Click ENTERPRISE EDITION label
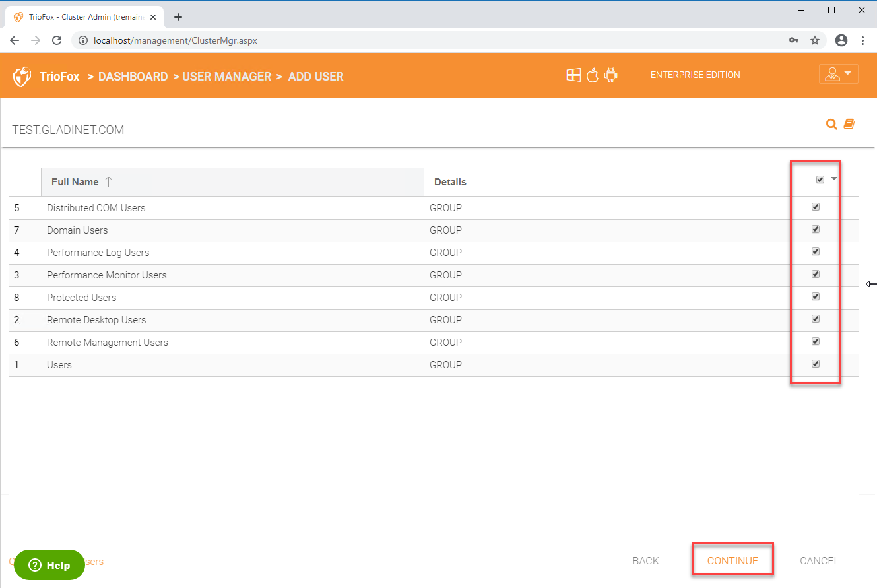Screen dimensions: 877x588 tap(696, 75)
